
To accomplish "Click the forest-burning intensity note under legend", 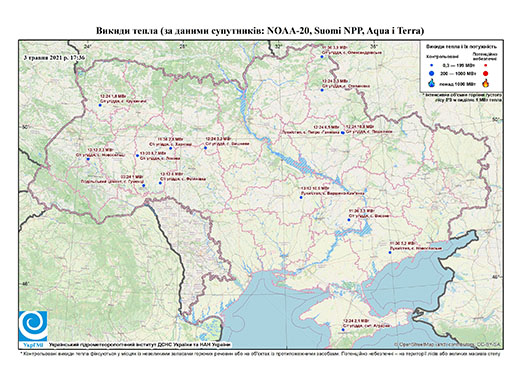I will tap(463, 98).
